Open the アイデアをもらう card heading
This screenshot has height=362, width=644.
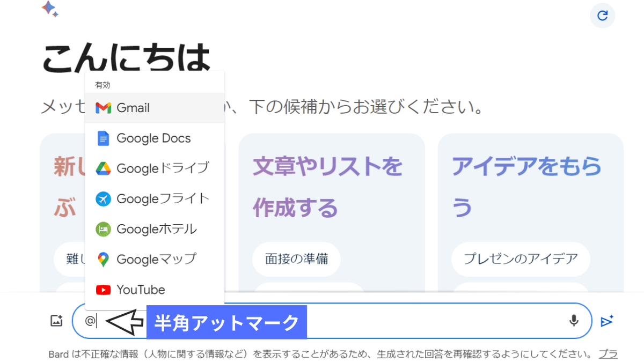coord(527,187)
